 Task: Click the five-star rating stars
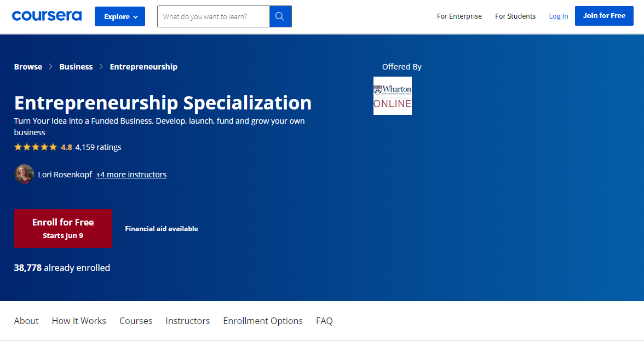pyautogui.click(x=35, y=147)
